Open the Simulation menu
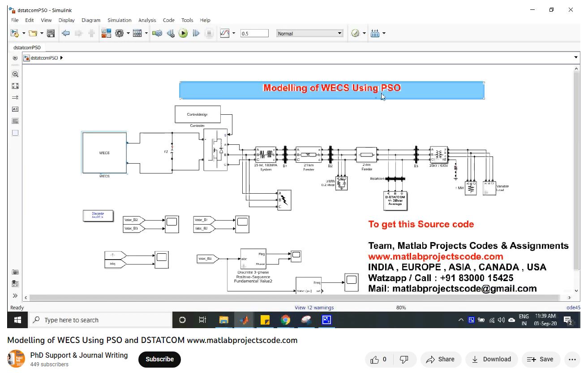The width and height of the screenshot is (588, 373). (x=119, y=20)
